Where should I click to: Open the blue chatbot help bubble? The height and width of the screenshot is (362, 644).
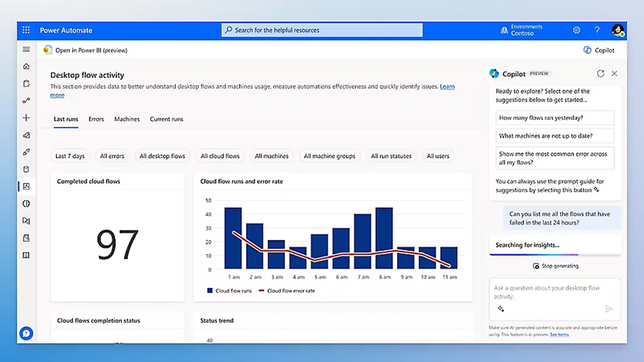pos(26,334)
